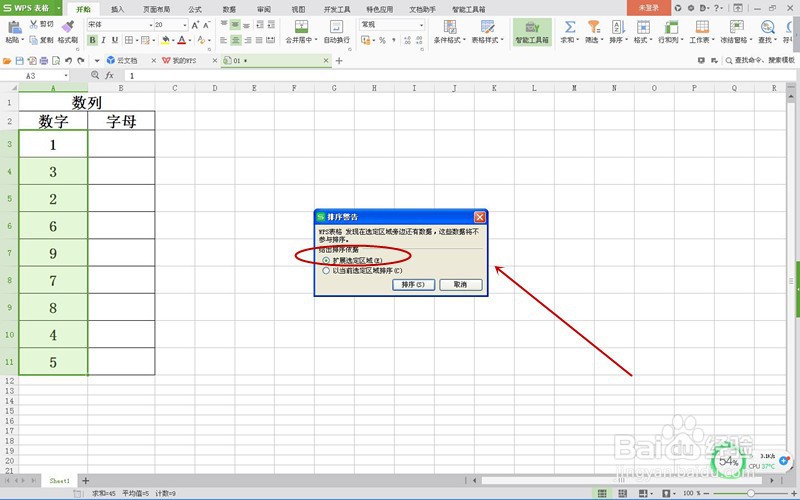Click the formula bar input showing 1
The width and height of the screenshot is (800, 500).
[459, 76]
